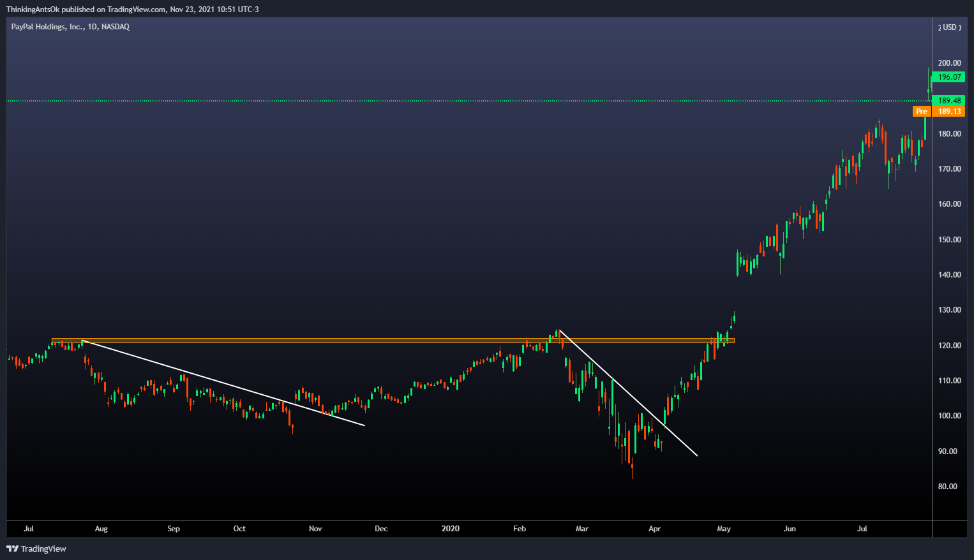The width and height of the screenshot is (974, 560).
Task: Click the 160.00 price axis label
Action: [x=950, y=204]
